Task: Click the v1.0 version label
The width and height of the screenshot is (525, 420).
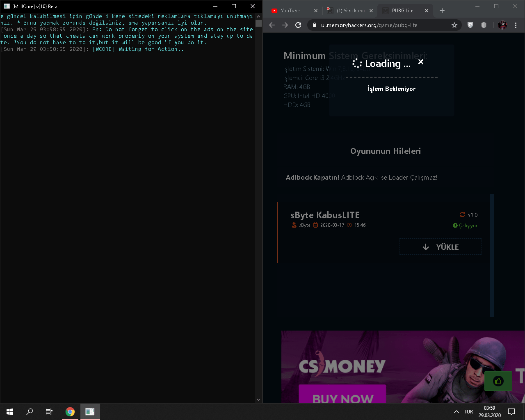Action: pos(473,215)
